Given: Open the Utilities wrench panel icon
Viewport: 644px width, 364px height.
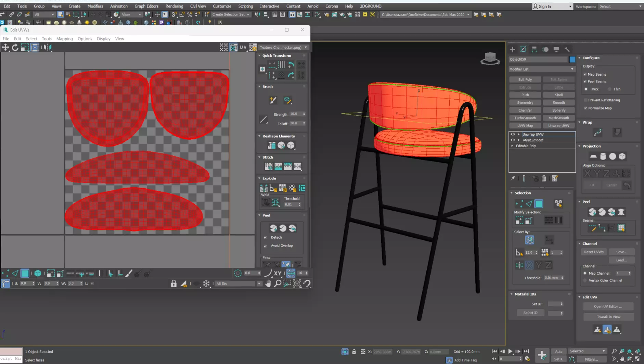Looking at the screenshot, I should coord(567,49).
